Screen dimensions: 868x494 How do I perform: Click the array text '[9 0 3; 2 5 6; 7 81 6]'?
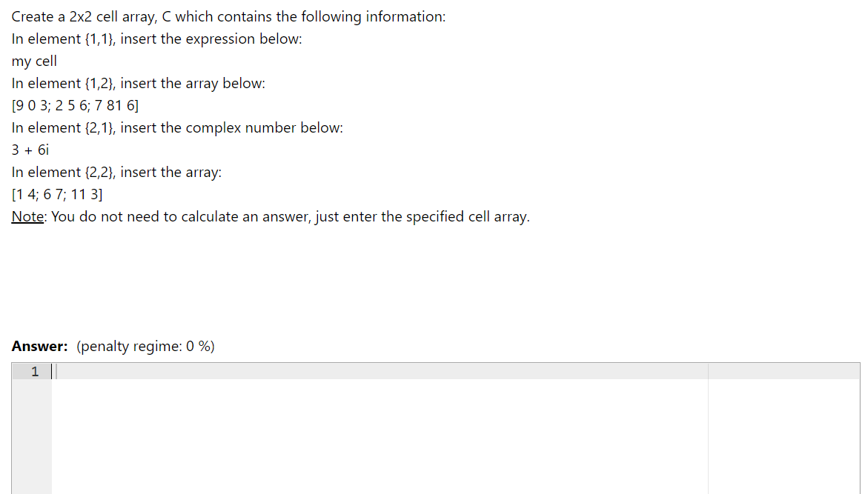pos(74,105)
